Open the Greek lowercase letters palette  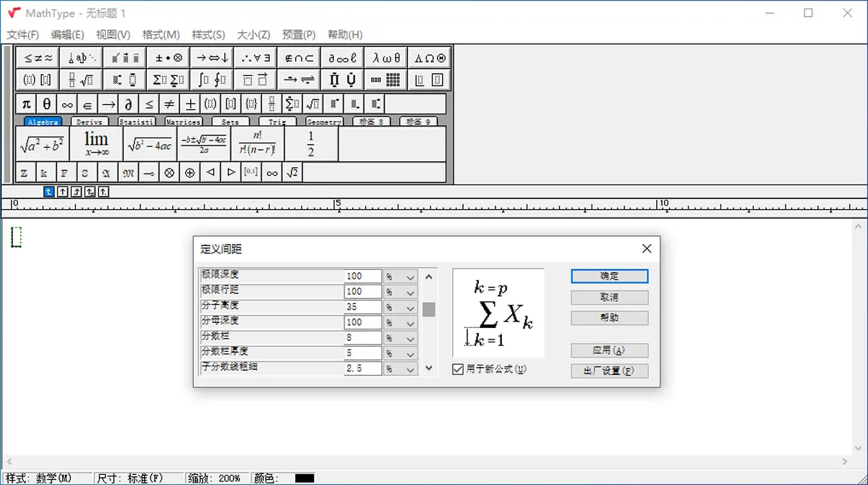pyautogui.click(x=386, y=58)
